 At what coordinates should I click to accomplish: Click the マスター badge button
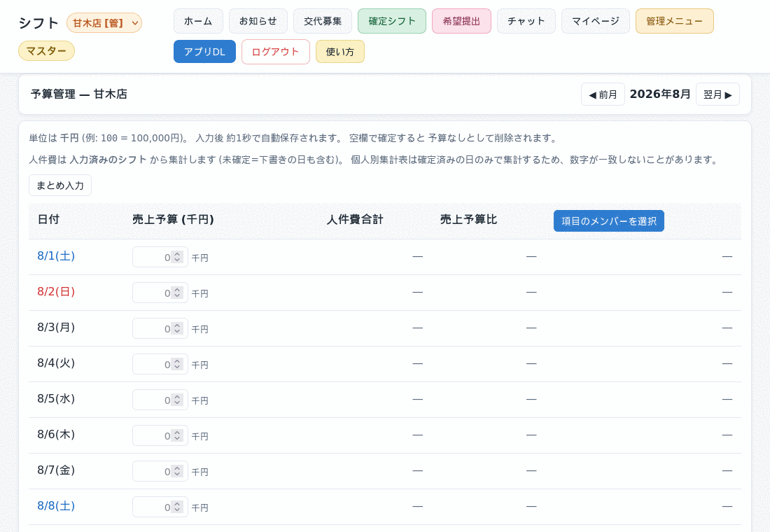tap(46, 51)
